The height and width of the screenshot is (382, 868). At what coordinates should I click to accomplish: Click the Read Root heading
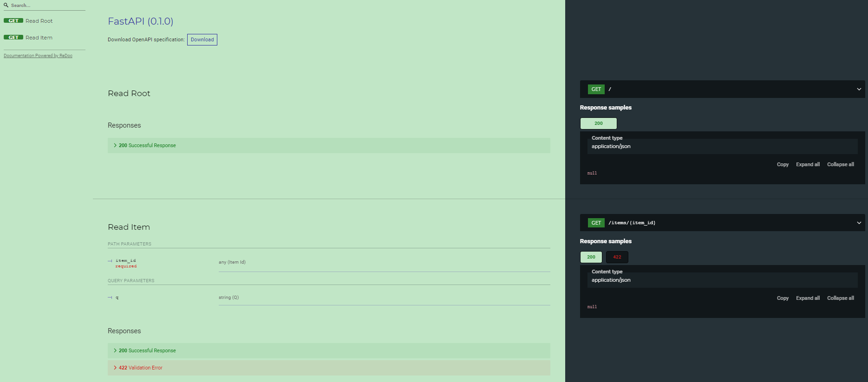[x=129, y=93]
